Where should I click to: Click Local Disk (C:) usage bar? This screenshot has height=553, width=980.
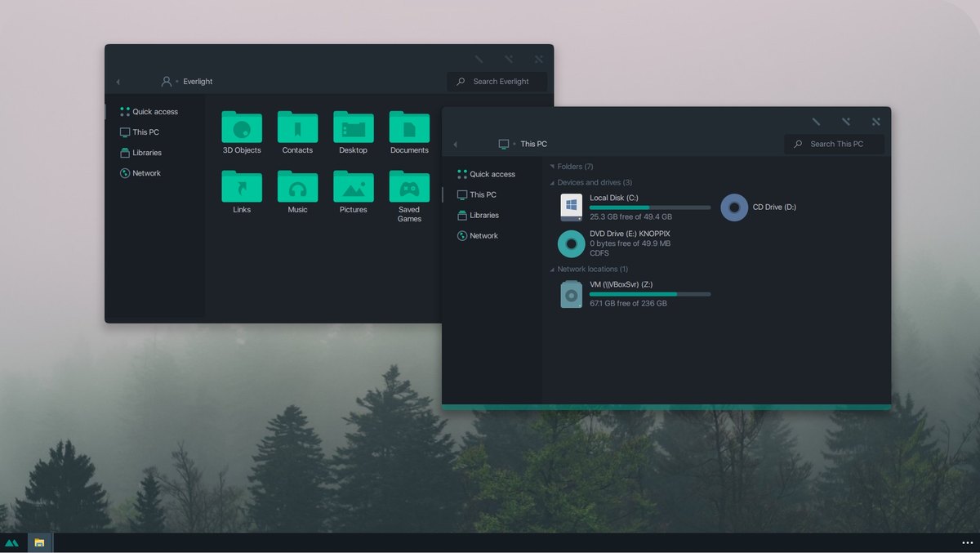click(650, 207)
